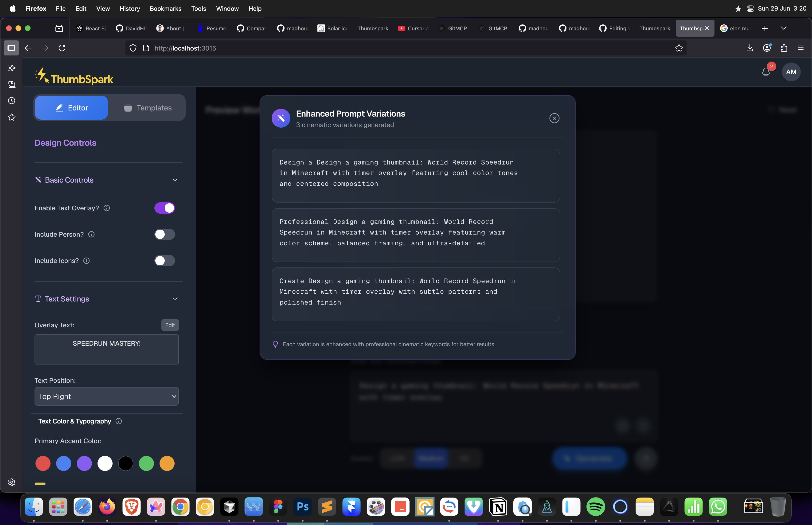Bookmark this page with the star icon
The image size is (812, 525).
click(x=679, y=48)
